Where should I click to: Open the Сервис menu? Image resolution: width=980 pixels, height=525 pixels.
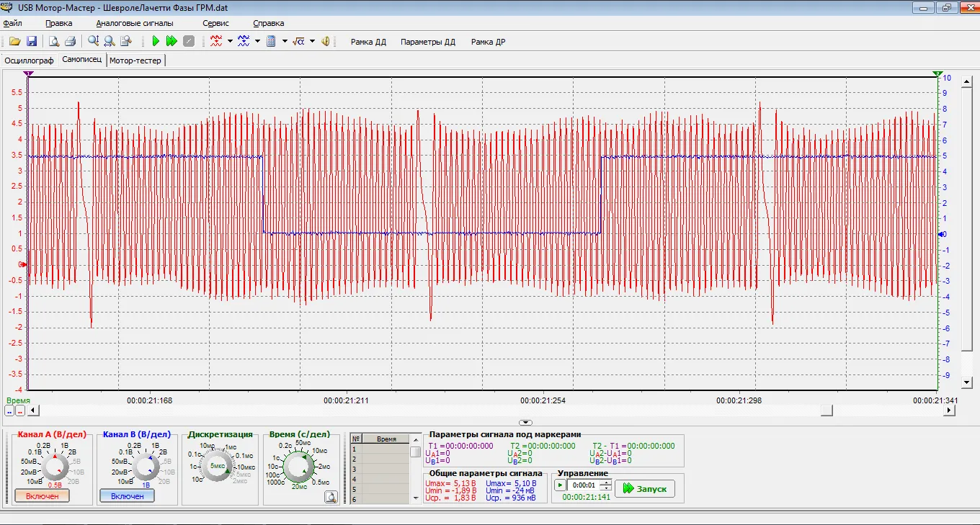click(x=216, y=23)
